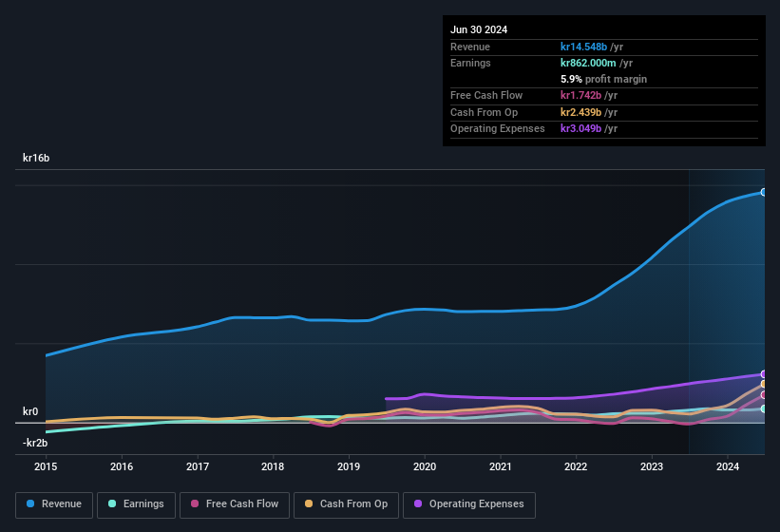Click the Earnings label in the tooltip
The image size is (780, 532).
[470, 63]
